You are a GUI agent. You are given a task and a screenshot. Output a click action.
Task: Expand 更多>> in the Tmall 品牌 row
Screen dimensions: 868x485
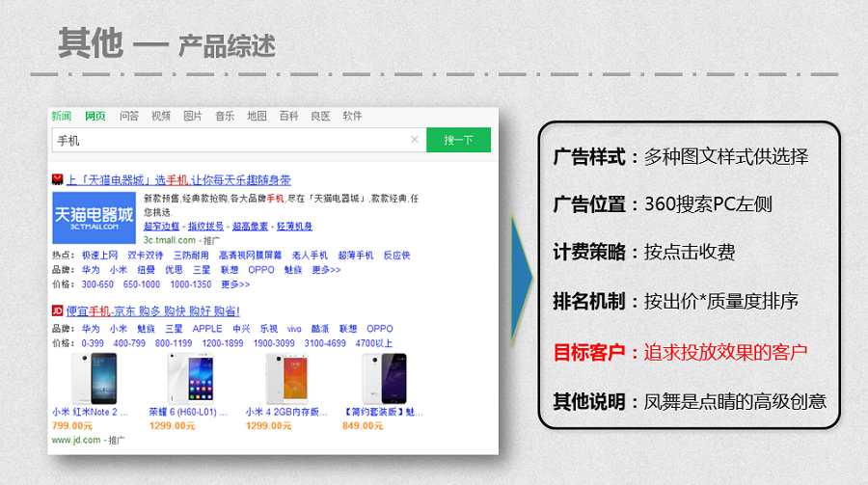[326, 270]
